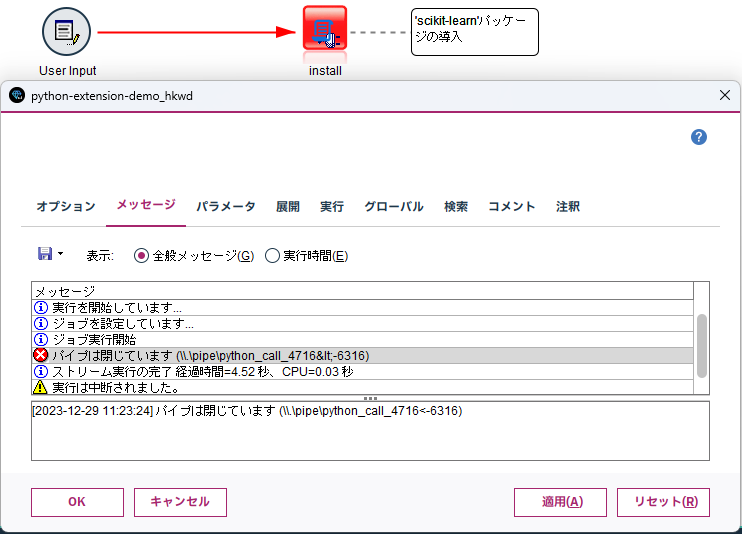Click the scikit-learn package annotation box
Image resolution: width=742 pixels, height=534 pixels.
[475, 32]
